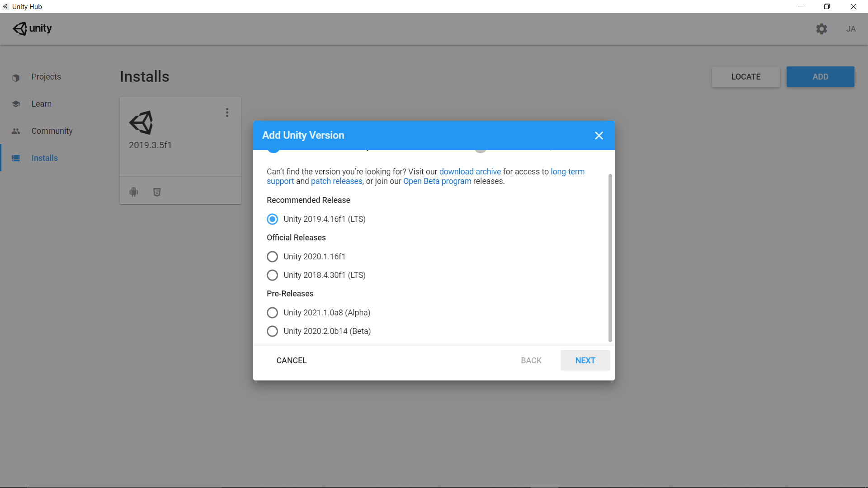Open Community in the sidebar
Viewport: 868px width, 488px height.
52,131
